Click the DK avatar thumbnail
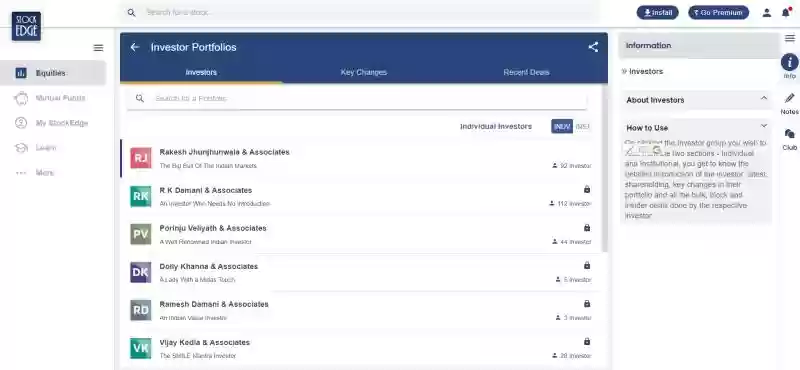 point(141,273)
